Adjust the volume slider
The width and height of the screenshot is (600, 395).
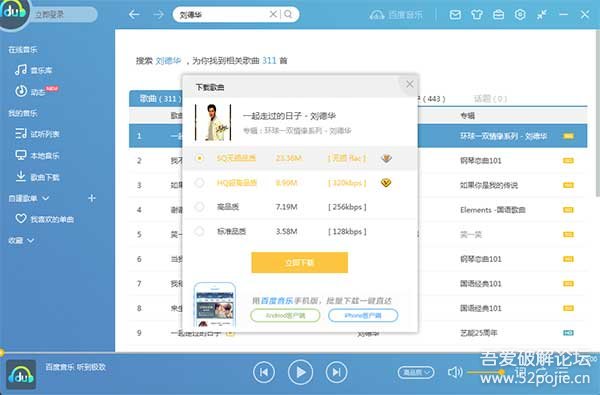coord(485,372)
